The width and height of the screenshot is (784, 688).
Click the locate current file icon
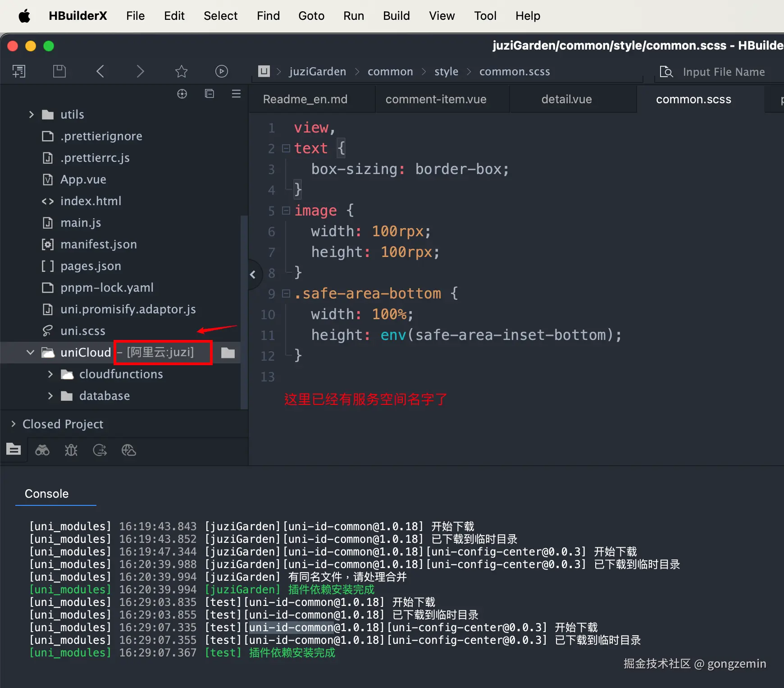[182, 94]
